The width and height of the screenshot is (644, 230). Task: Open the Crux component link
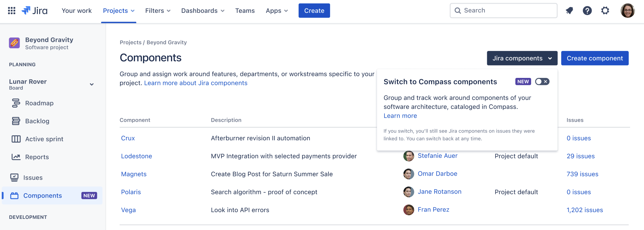coord(128,138)
